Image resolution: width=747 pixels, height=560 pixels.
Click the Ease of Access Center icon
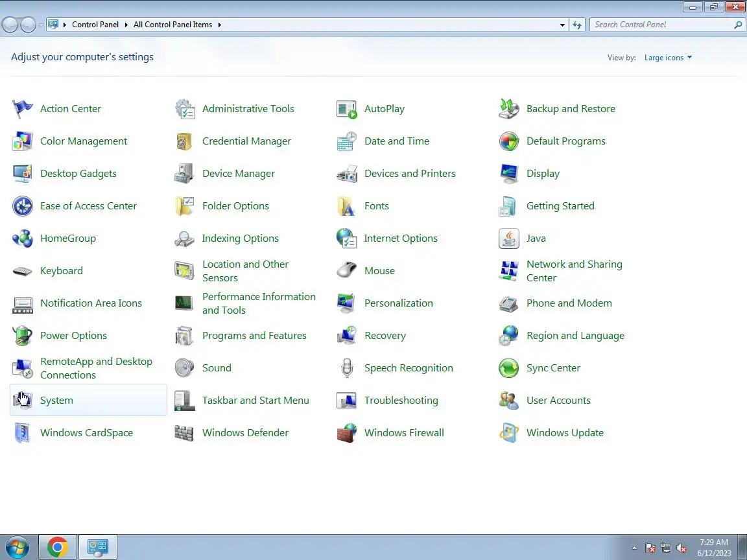(x=23, y=206)
